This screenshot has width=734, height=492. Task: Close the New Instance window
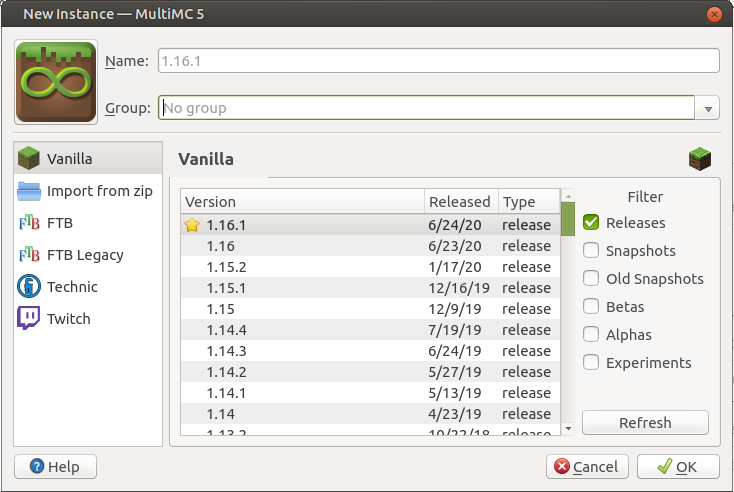click(x=714, y=15)
